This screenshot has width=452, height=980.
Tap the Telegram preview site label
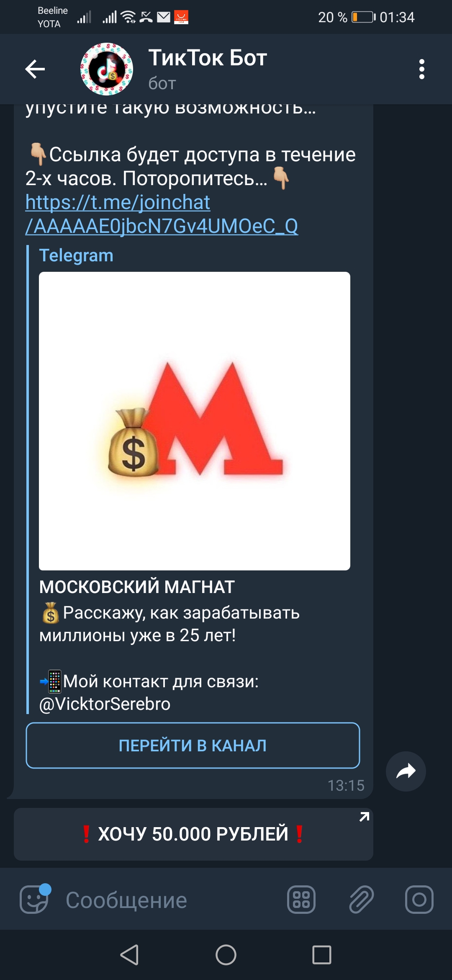tap(76, 255)
